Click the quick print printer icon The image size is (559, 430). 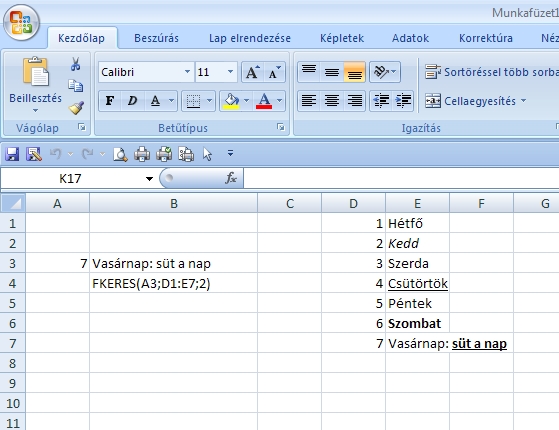point(142,154)
